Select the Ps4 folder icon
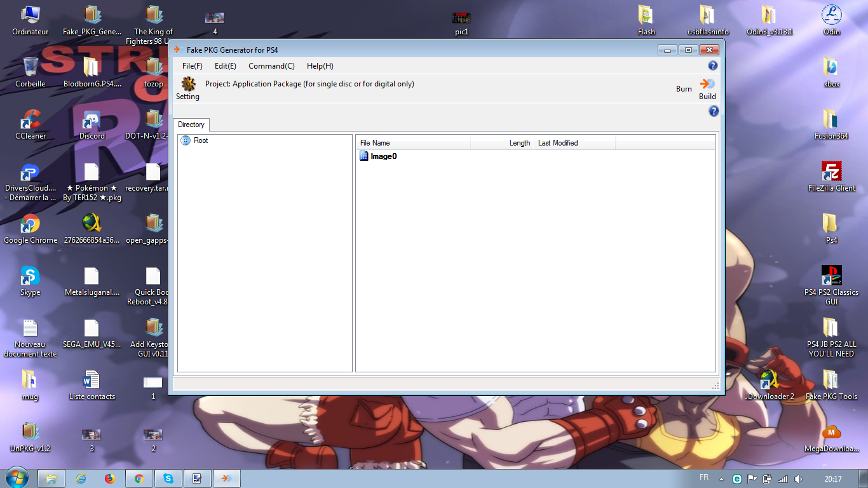This screenshot has width=868, height=488. pyautogui.click(x=831, y=229)
